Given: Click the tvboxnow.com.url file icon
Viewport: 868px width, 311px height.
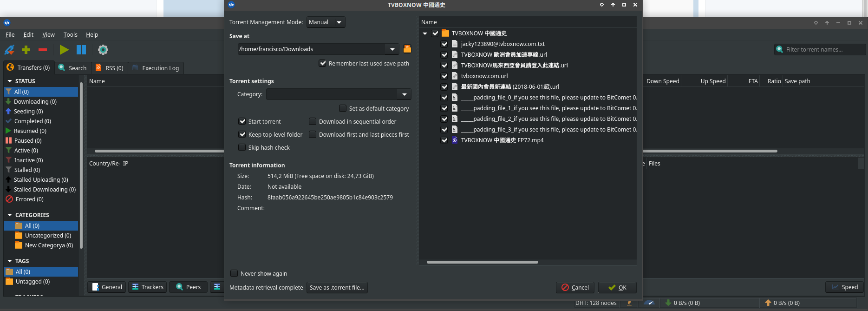Looking at the screenshot, I should click(455, 76).
